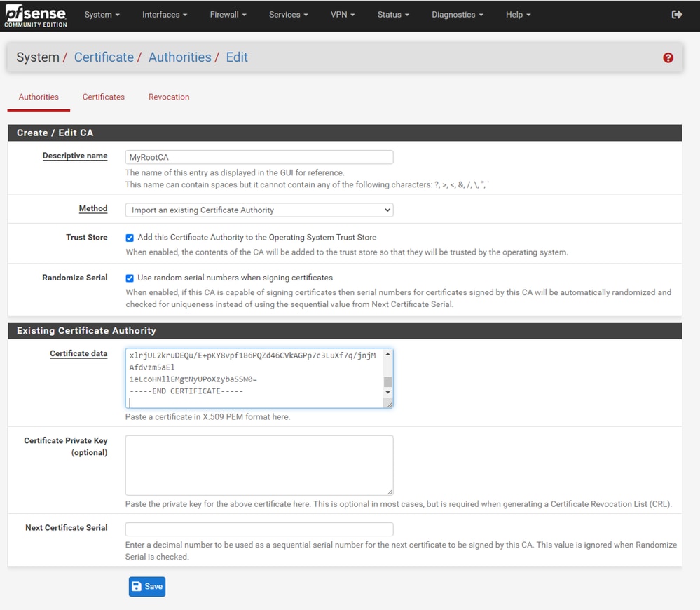Click the Certificate breadcrumb link
The width and height of the screenshot is (700, 610).
104,57
